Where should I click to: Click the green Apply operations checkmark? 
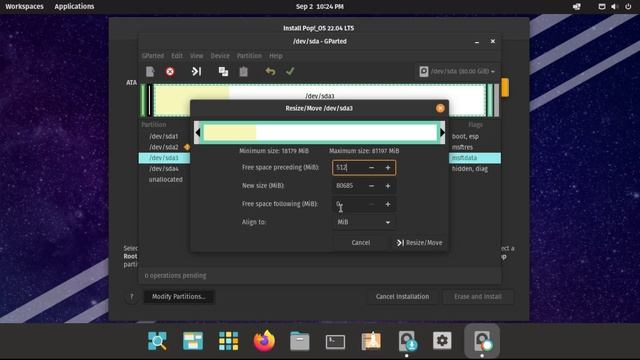290,71
